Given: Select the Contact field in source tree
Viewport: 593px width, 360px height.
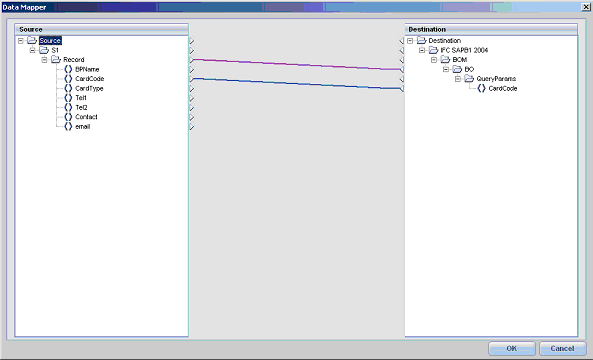Looking at the screenshot, I should (86, 117).
